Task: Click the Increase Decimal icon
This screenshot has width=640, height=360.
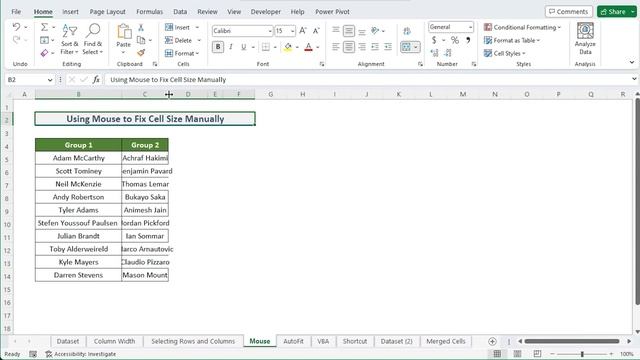Action: [x=434, y=53]
